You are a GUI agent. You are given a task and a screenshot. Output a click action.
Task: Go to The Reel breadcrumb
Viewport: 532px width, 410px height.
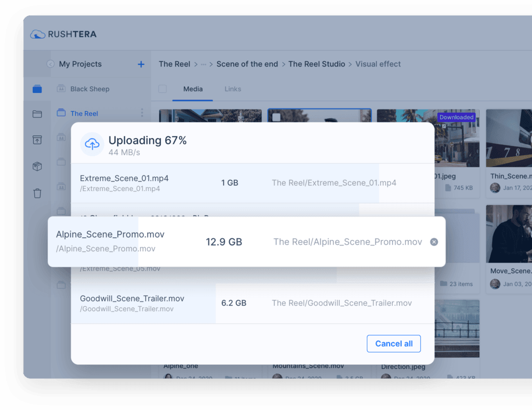point(175,64)
